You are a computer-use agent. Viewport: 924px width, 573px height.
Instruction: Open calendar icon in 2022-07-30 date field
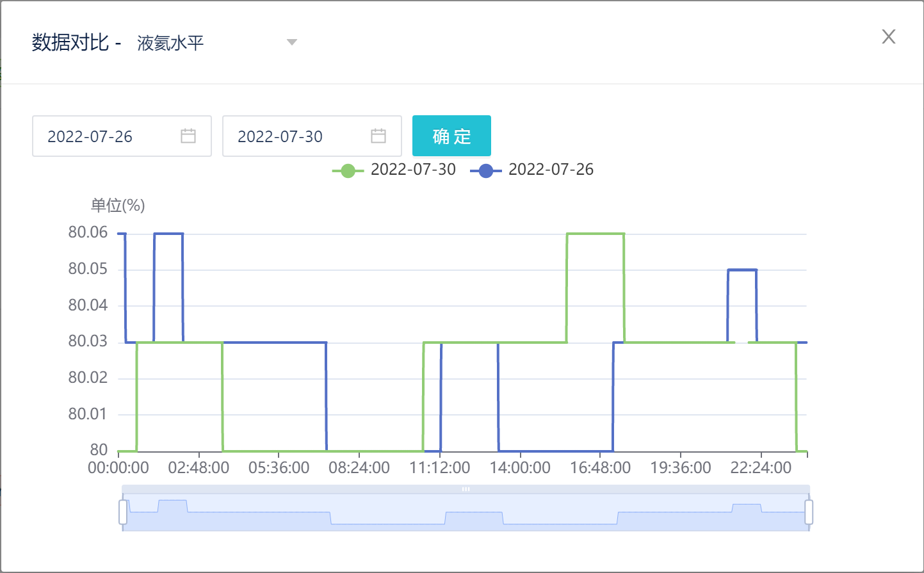pos(378,136)
